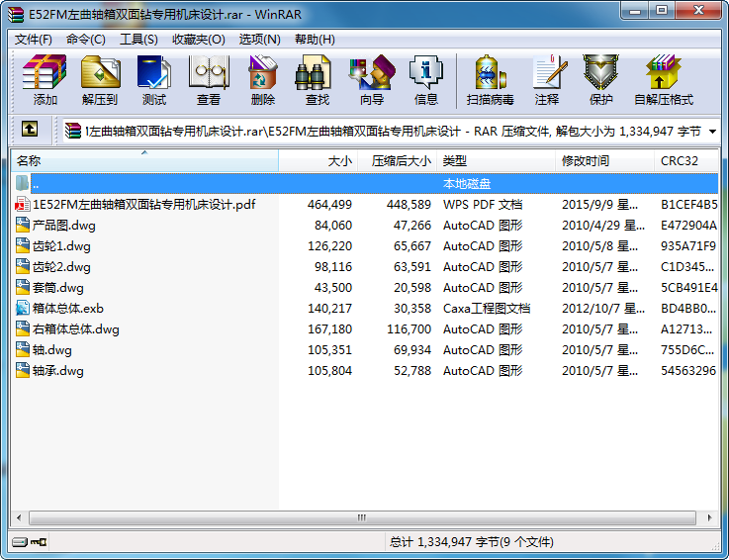This screenshot has height=560, width=729.
Task: Select the file name 齿轮1.dwg
Action: [x=61, y=246]
